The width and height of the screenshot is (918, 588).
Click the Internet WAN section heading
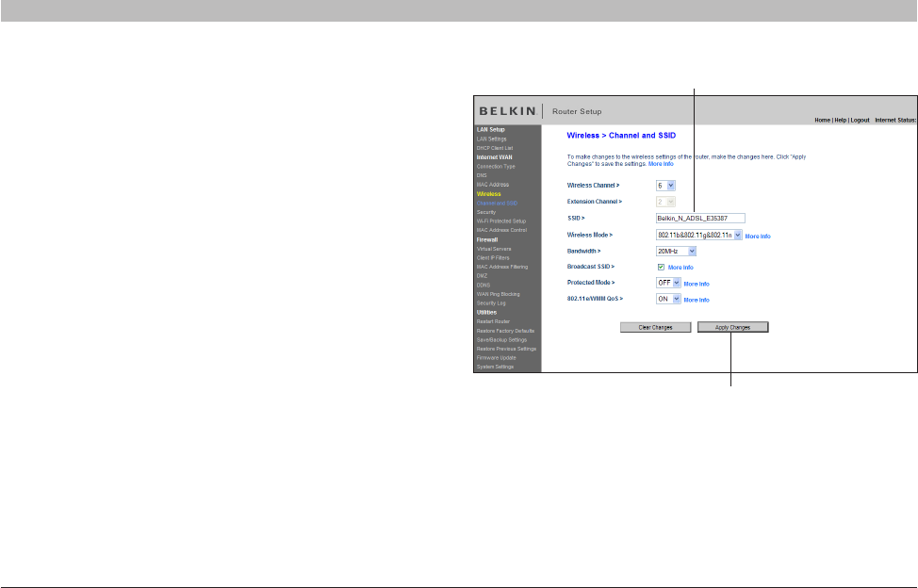coord(494,157)
